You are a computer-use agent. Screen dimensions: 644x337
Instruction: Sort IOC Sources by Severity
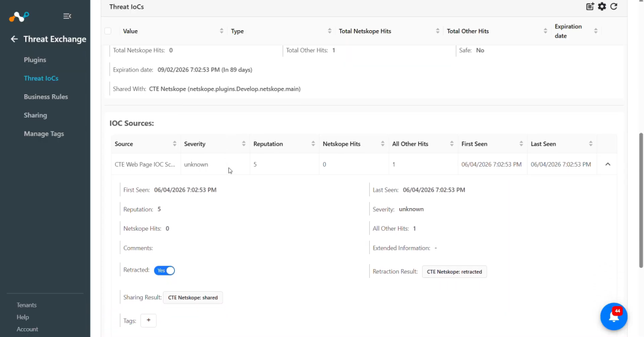tap(243, 144)
